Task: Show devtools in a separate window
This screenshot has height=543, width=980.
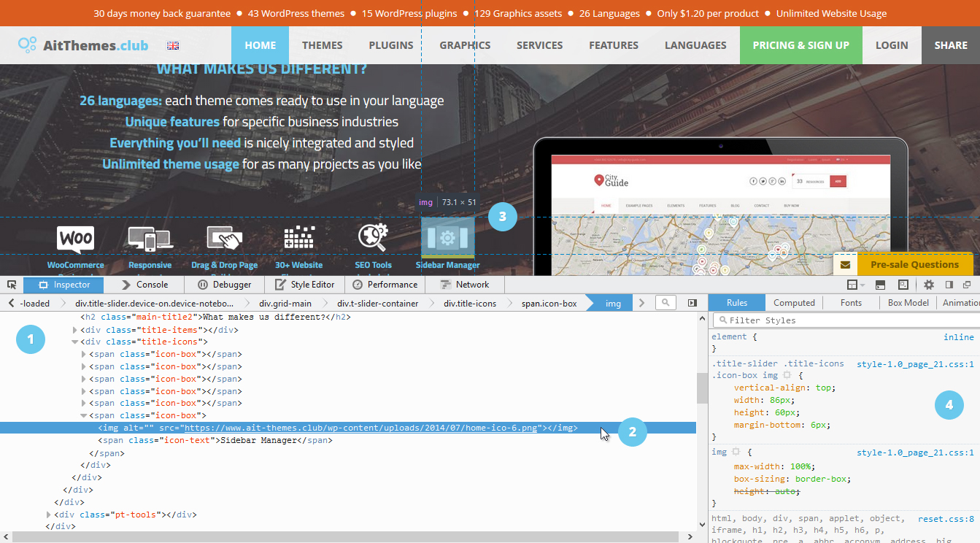Action: click(x=968, y=285)
